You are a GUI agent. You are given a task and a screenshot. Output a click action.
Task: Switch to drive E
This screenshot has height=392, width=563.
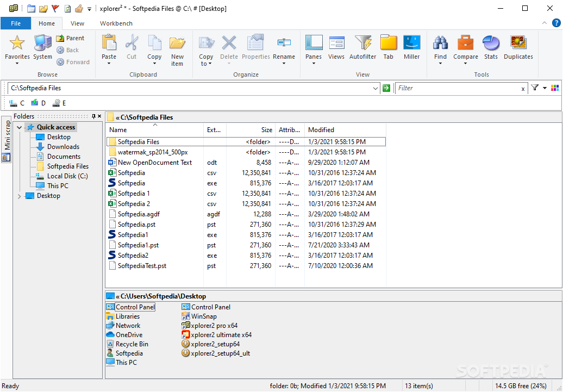(x=59, y=103)
